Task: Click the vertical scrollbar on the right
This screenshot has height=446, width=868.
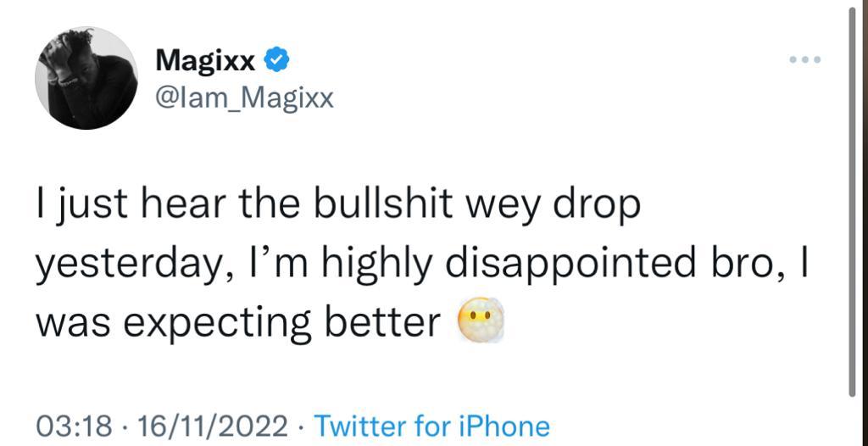Action: point(853,203)
